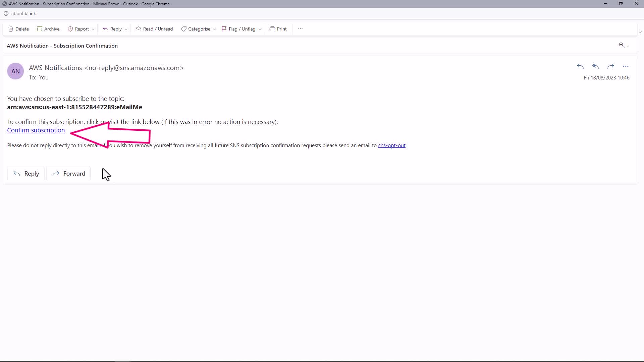Open the Categorise dropdown arrow
Image resolution: width=644 pixels, height=362 pixels.
[x=215, y=29]
